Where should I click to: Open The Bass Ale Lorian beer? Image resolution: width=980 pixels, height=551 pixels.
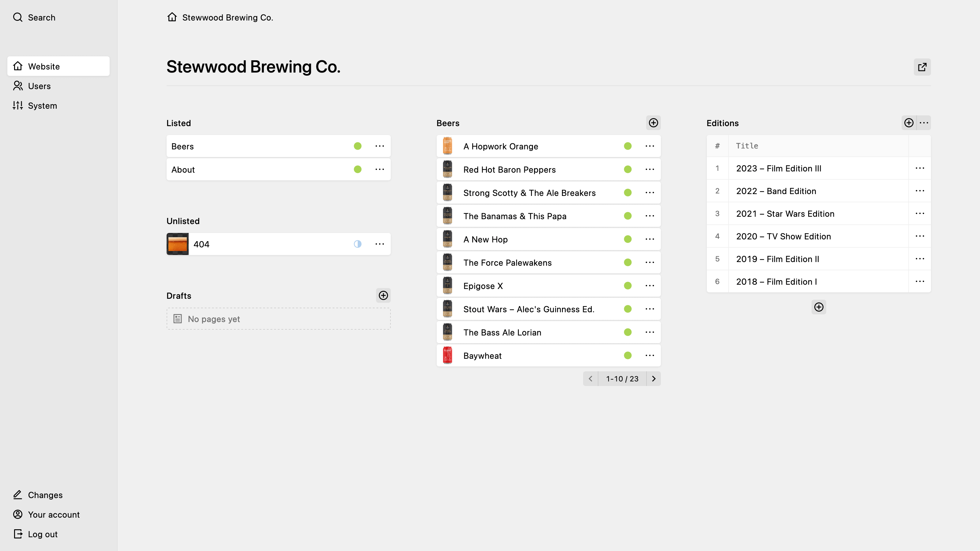click(548, 332)
